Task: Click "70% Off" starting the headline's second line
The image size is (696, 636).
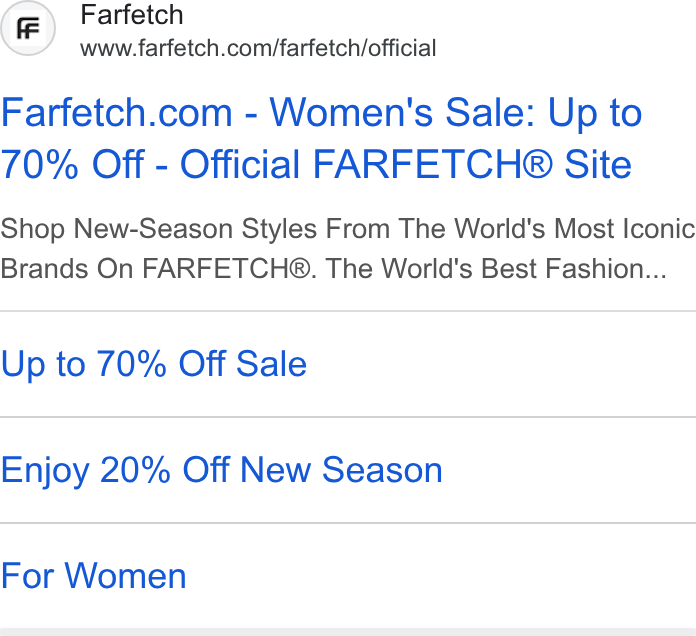Action: pyautogui.click(x=72, y=165)
